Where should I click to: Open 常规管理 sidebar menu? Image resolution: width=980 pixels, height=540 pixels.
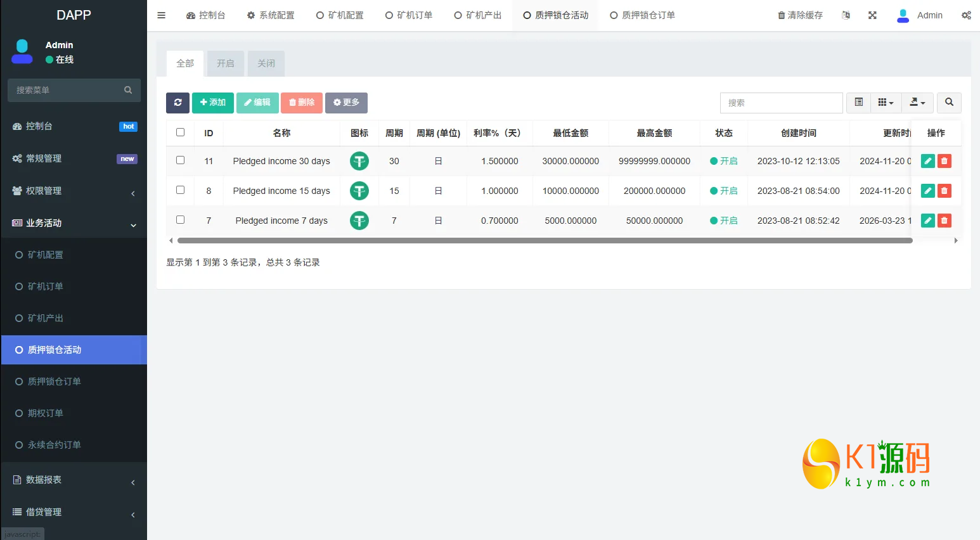click(x=74, y=158)
